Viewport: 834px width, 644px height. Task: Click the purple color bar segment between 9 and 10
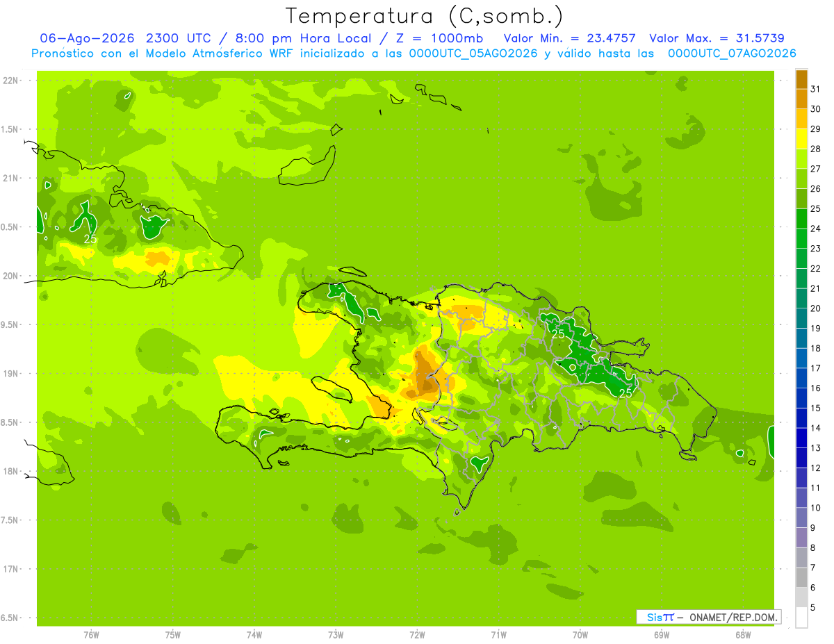[x=801, y=518]
